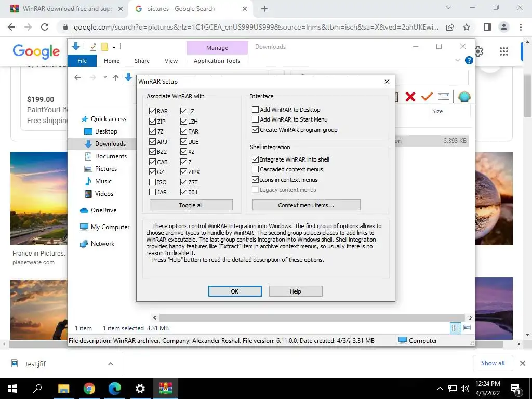Open Application Tools ribbon tab

[217, 61]
